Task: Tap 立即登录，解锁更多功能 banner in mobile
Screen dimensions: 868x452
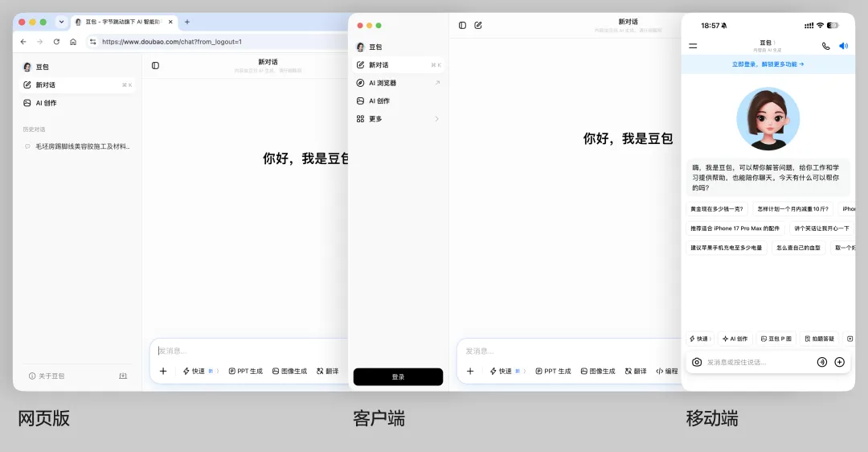Action: (768, 64)
